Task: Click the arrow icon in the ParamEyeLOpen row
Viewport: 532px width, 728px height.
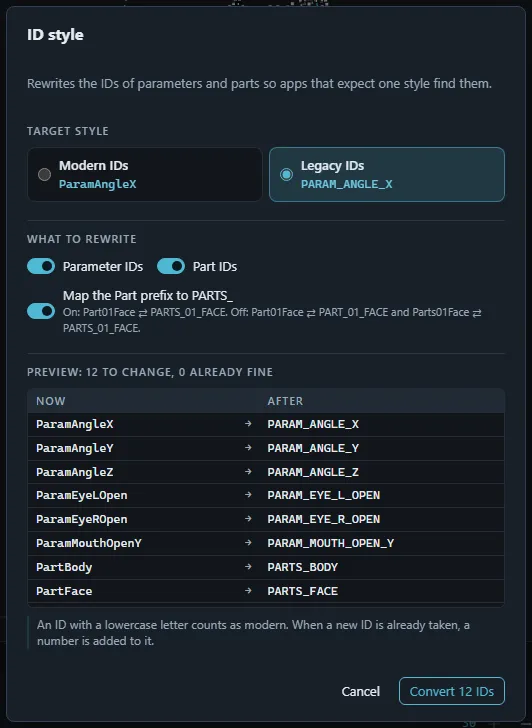Action: pos(248,495)
